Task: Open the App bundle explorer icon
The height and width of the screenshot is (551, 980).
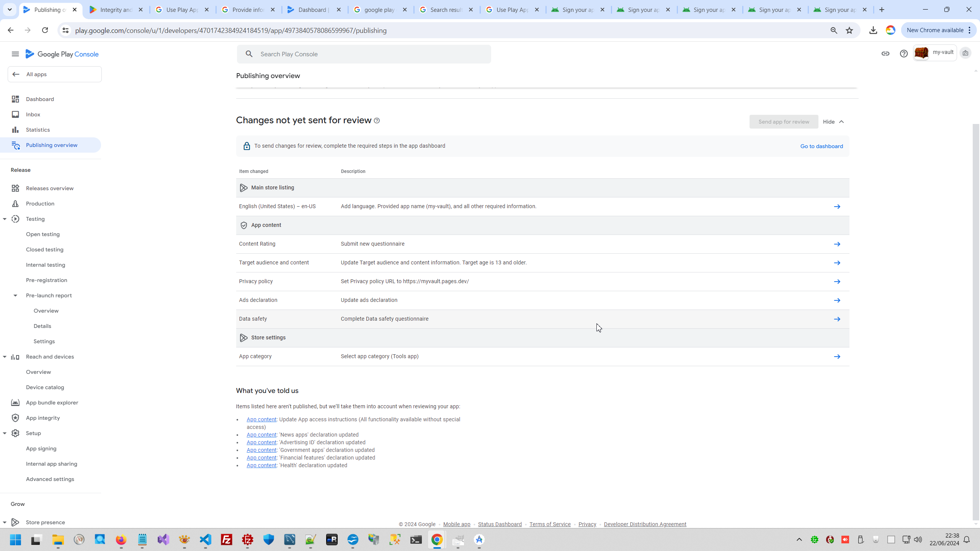Action: [x=15, y=403]
